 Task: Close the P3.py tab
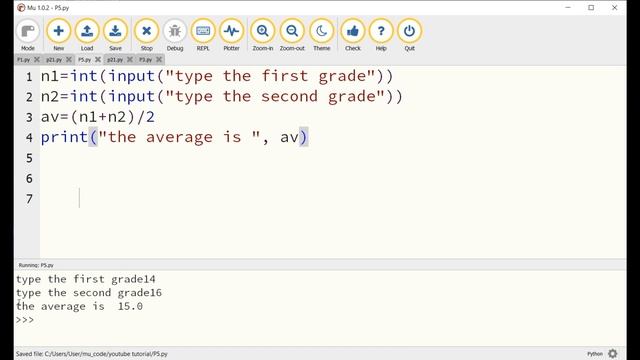pos(159,60)
